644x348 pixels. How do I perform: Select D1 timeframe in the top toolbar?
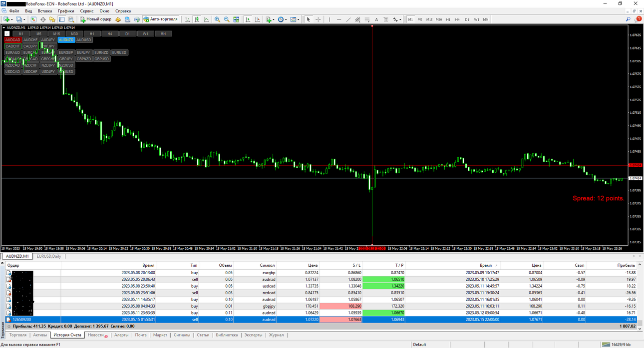pos(467,19)
